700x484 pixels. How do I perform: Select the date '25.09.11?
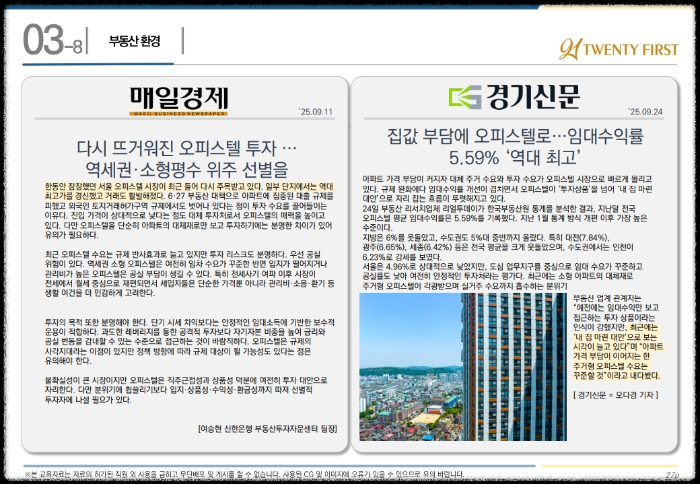316,112
